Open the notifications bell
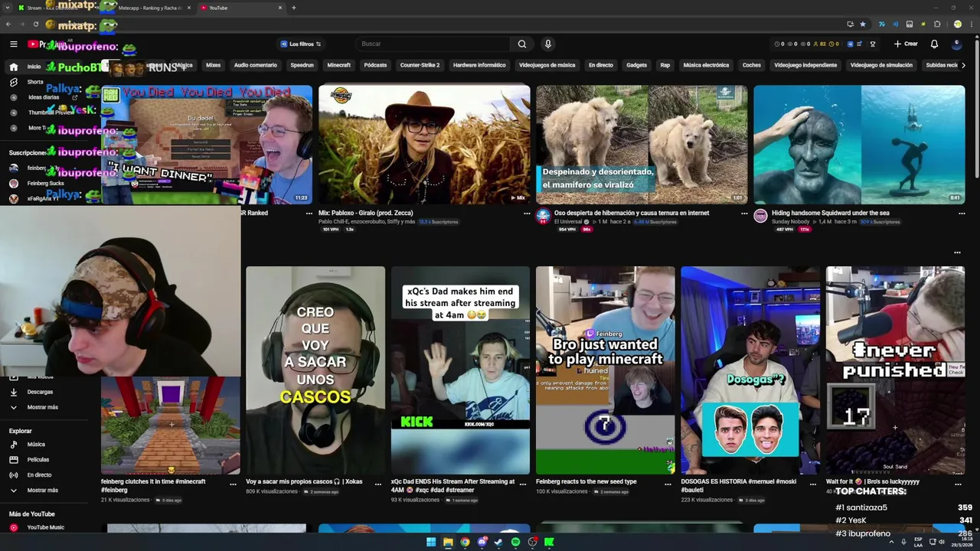 (x=934, y=44)
